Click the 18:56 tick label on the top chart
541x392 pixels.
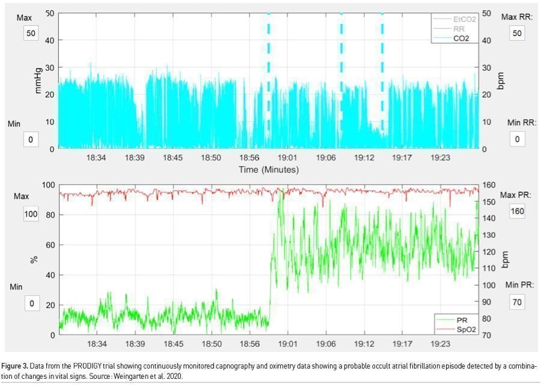pyautogui.click(x=249, y=158)
